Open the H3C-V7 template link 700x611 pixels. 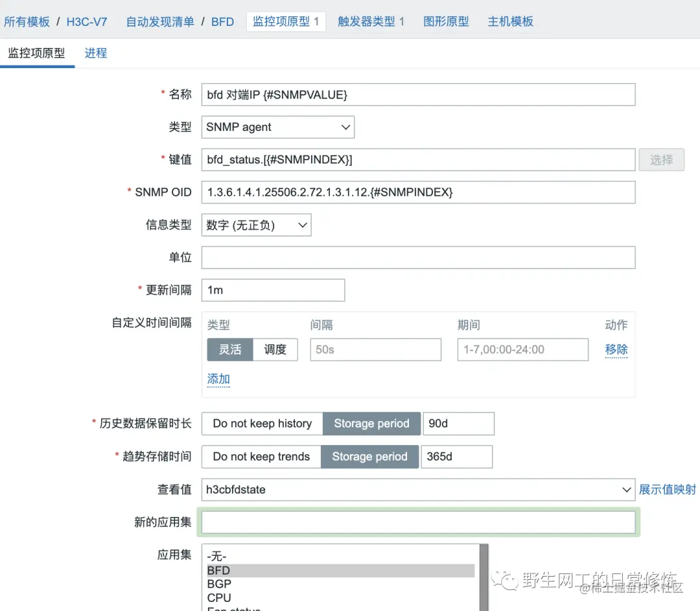(87, 21)
